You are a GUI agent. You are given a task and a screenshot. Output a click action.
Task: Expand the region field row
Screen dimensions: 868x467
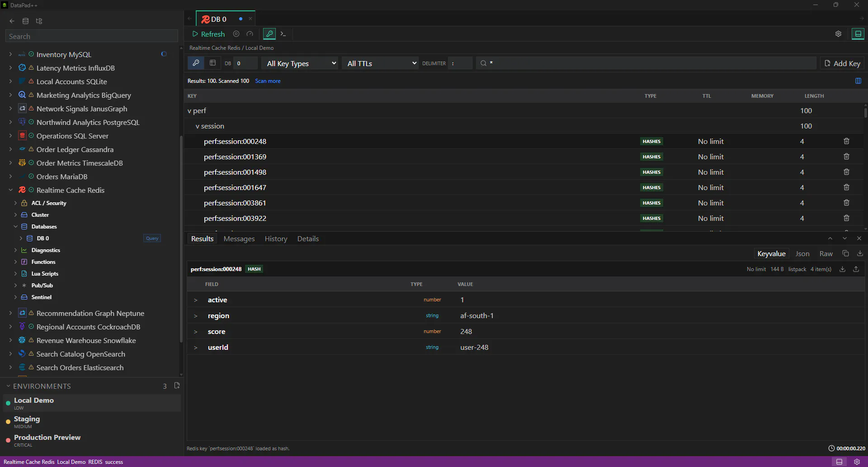click(196, 316)
